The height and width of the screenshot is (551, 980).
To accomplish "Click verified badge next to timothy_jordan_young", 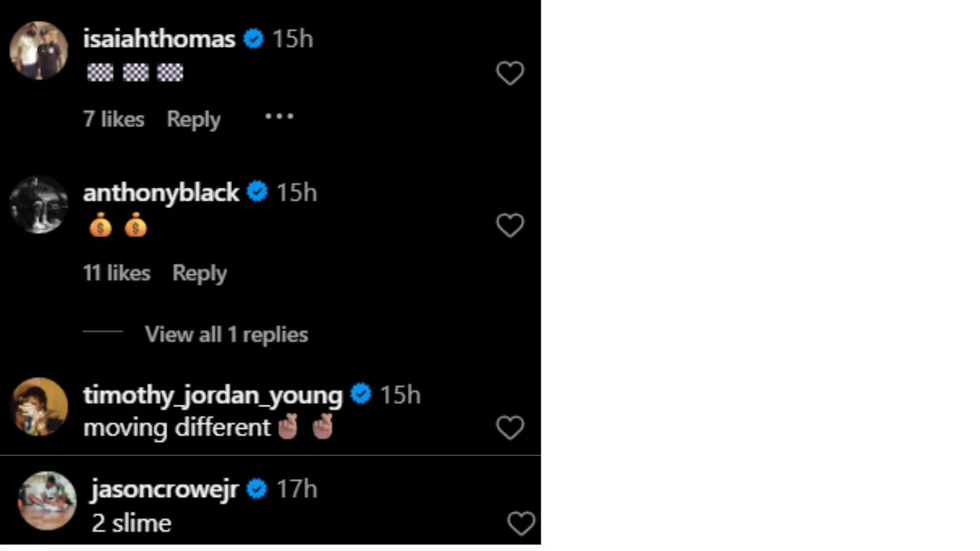I will click(361, 394).
